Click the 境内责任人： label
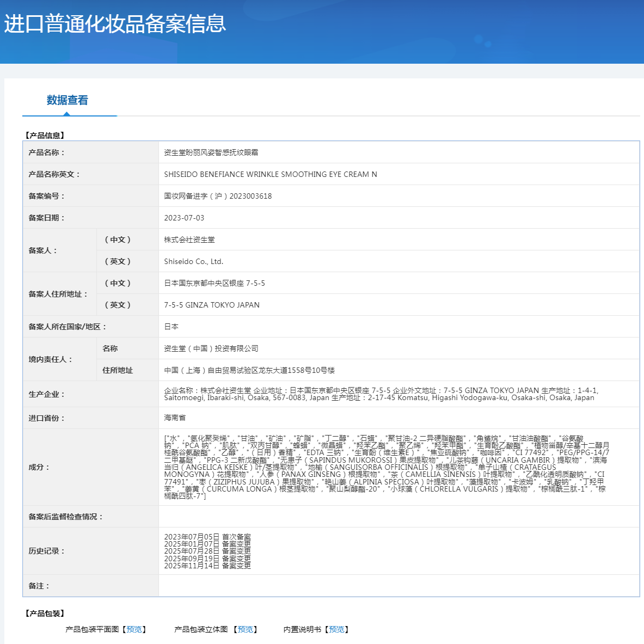Image resolution: width=644 pixels, height=644 pixels. [51, 359]
